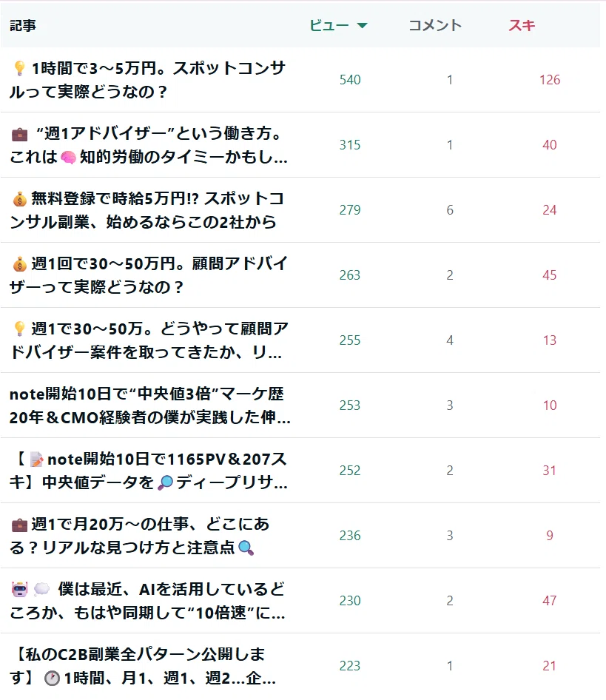Click the 540 view count
Image resolution: width=606 pixels, height=700 pixels.
tap(350, 80)
